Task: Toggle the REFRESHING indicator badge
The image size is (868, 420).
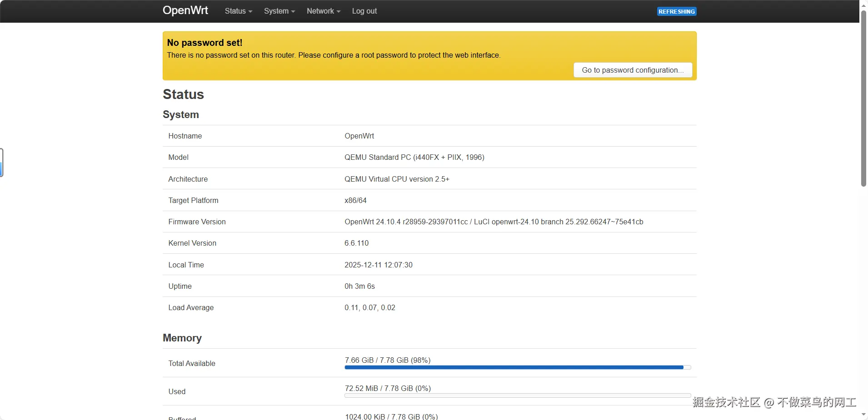Action: pos(677,11)
